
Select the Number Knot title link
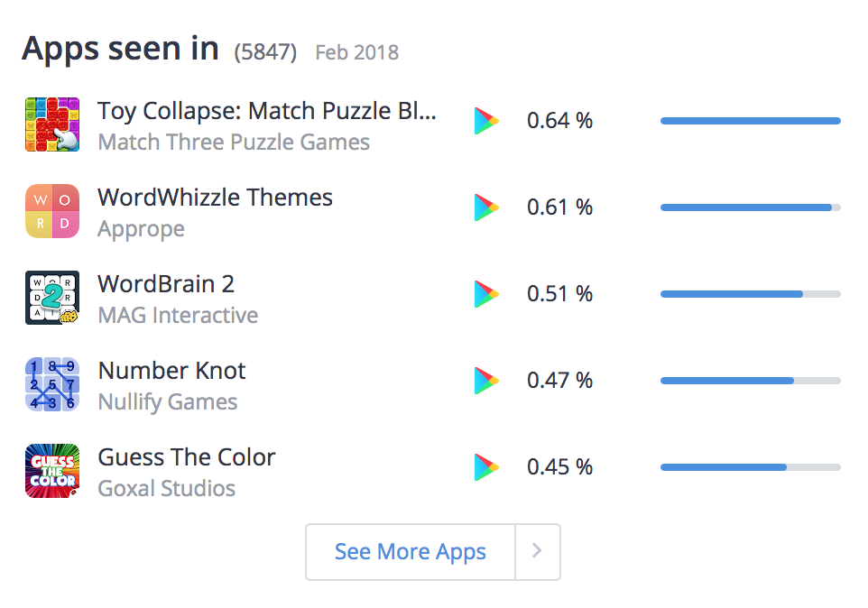[x=171, y=371]
